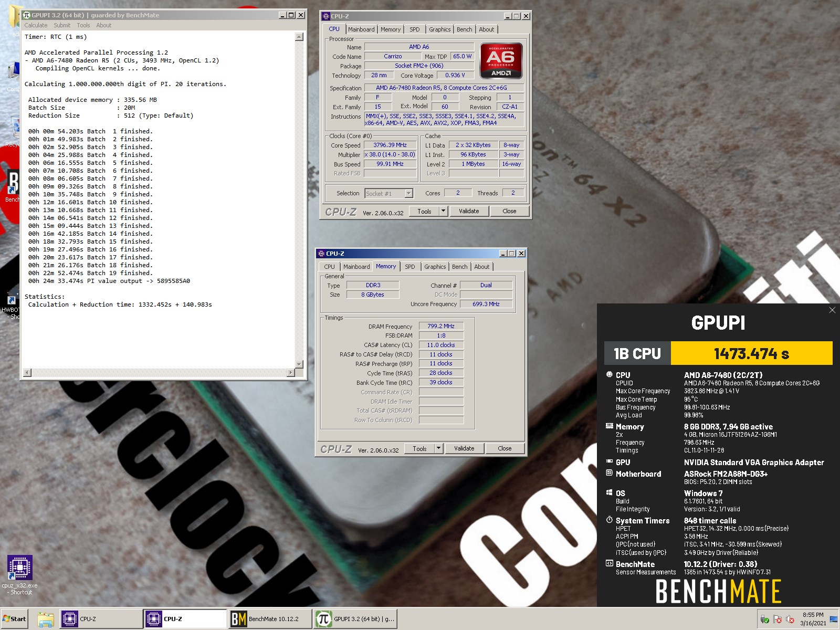
Task: Open Action Center flag tray icon
Action: [x=778, y=619]
